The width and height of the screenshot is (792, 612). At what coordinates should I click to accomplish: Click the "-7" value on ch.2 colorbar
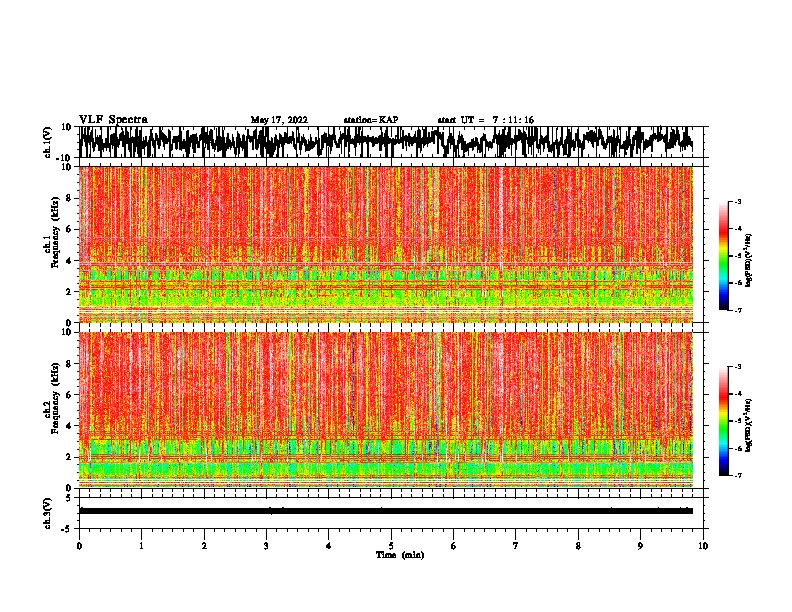point(738,475)
